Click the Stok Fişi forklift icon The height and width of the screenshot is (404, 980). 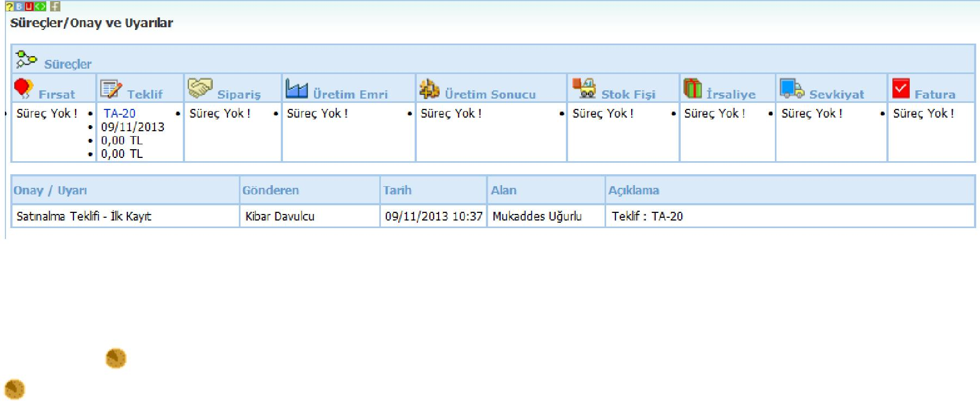[584, 88]
